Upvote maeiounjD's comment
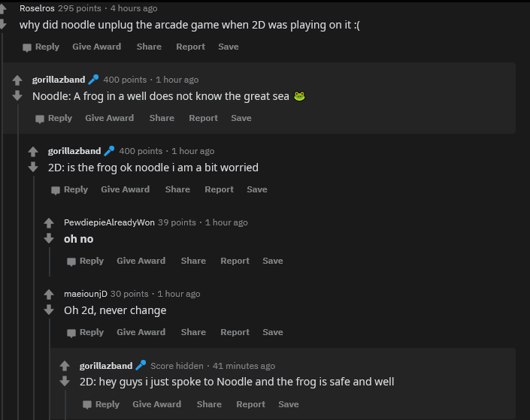The image size is (530, 420). (48, 295)
